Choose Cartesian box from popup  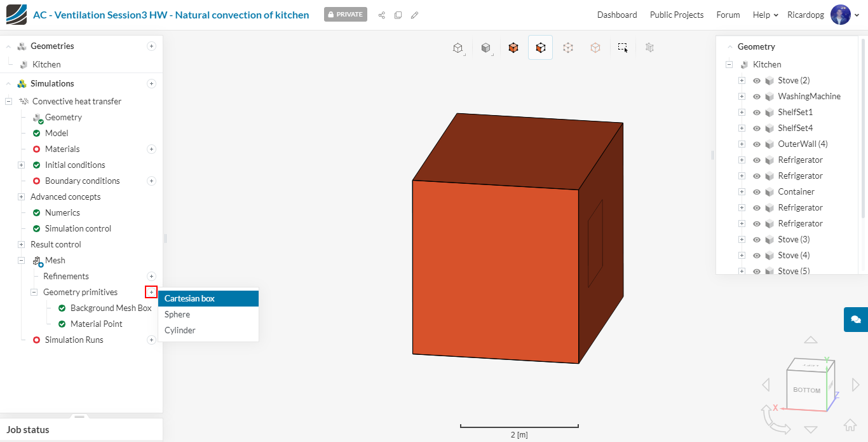click(x=208, y=298)
